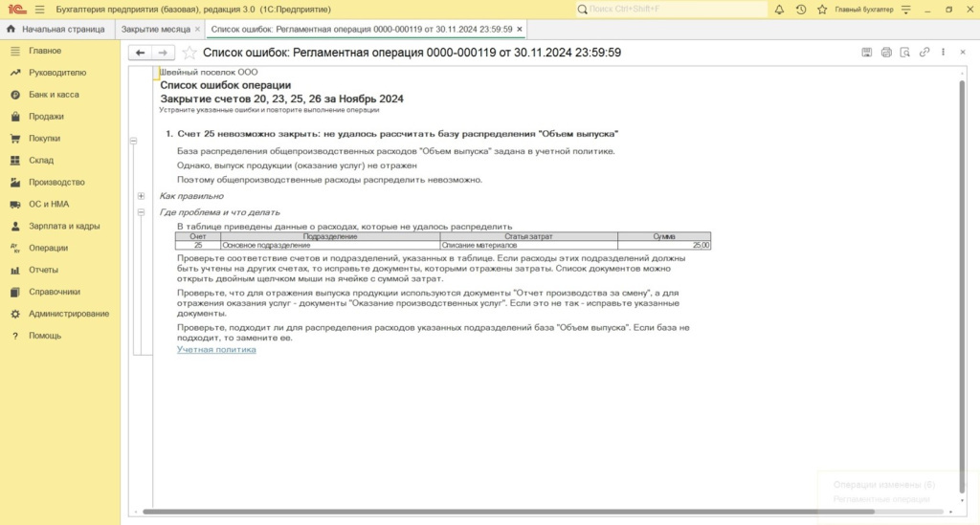Image resolution: width=980 pixels, height=525 pixels.
Task: Switch to Закрытие месяца tab
Action: [156, 30]
